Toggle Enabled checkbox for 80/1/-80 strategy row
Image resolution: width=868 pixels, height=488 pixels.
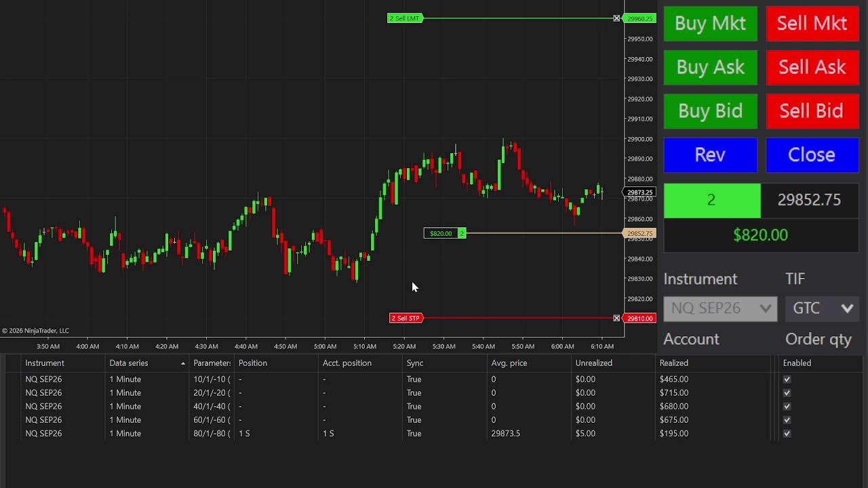point(787,434)
